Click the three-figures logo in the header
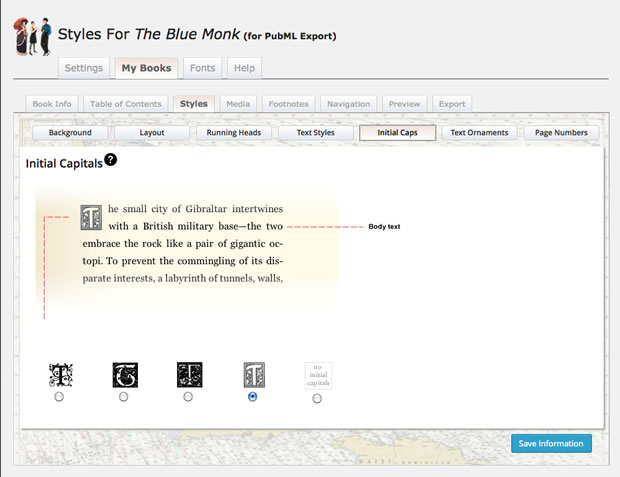 tap(32, 36)
